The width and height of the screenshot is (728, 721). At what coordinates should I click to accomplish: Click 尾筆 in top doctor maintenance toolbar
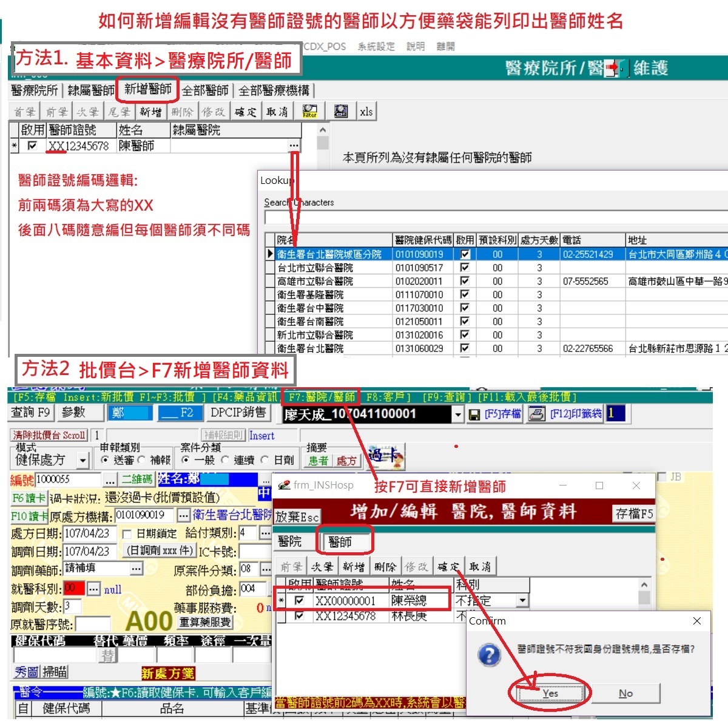[x=119, y=112]
